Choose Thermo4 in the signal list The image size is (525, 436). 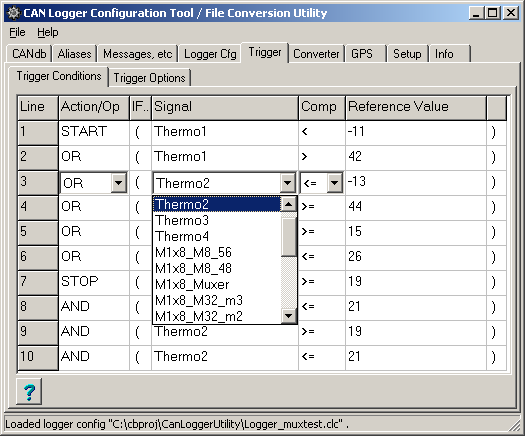point(217,236)
